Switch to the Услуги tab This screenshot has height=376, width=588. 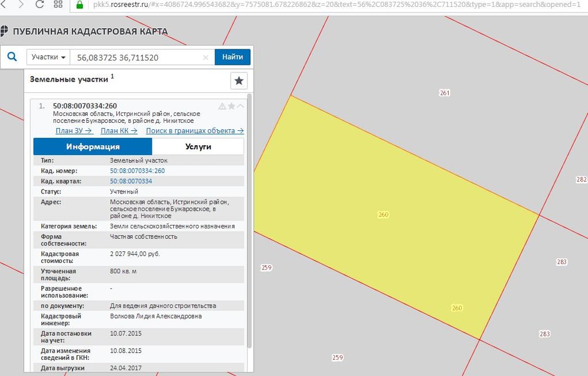(198, 146)
